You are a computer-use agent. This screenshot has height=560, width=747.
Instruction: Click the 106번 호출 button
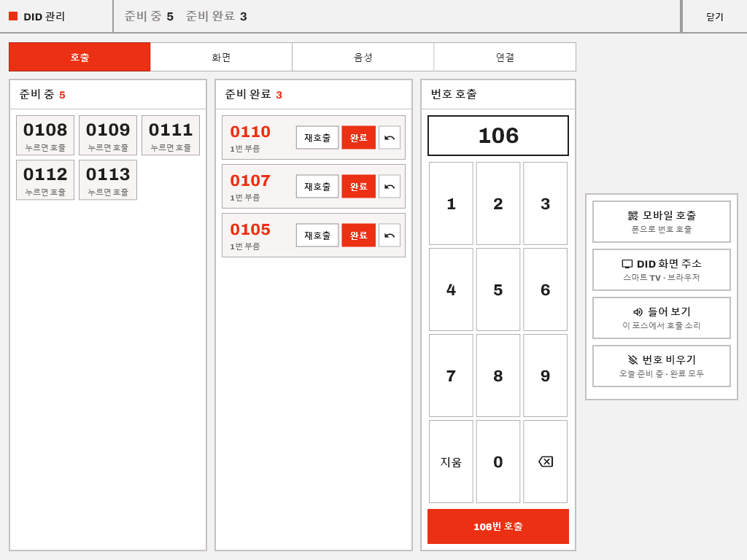tap(498, 526)
